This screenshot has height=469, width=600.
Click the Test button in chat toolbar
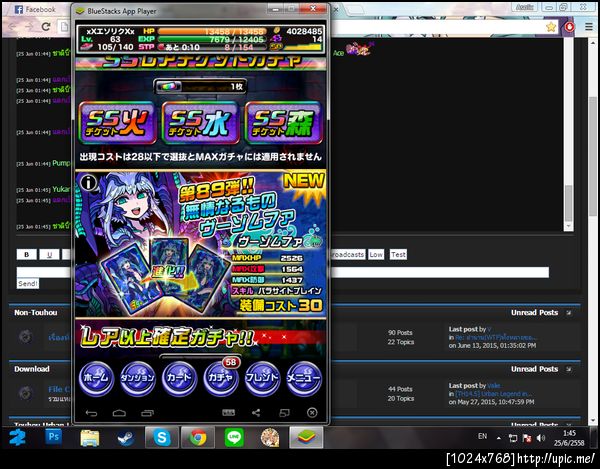[x=398, y=254]
